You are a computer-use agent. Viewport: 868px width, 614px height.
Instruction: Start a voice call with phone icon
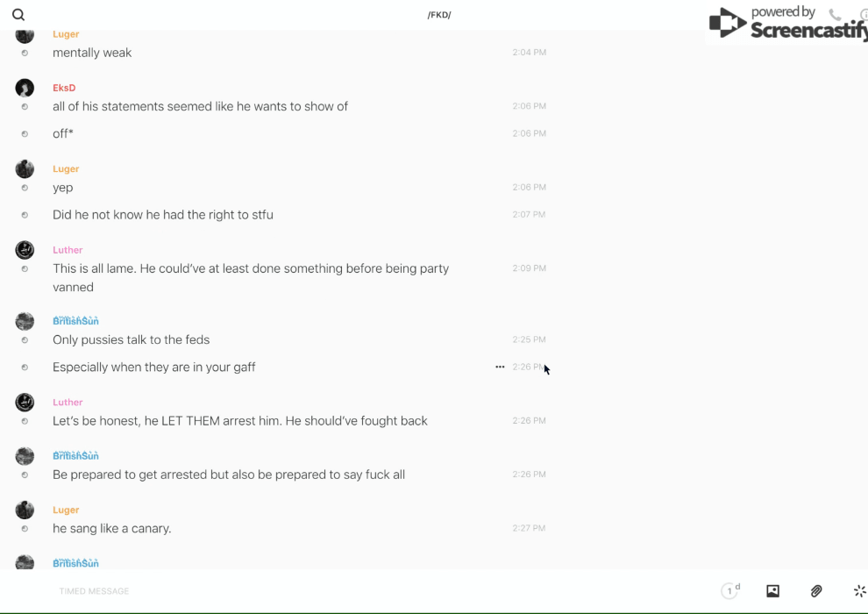coord(835,15)
